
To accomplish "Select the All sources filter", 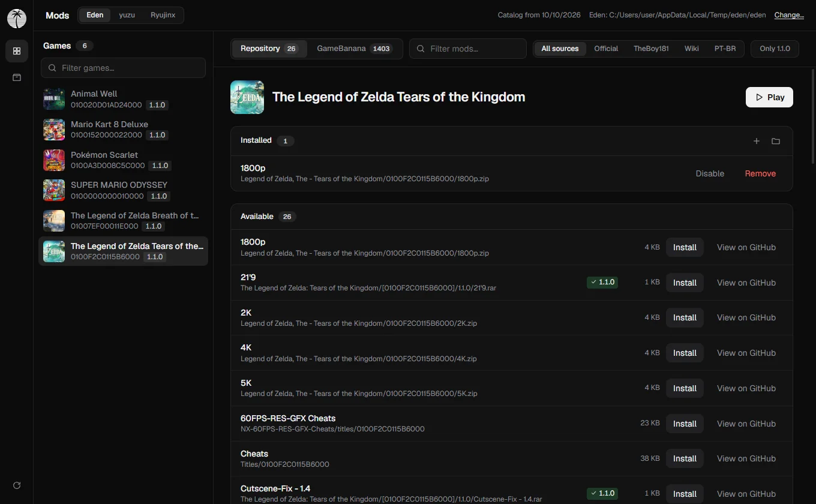I will click(560, 49).
